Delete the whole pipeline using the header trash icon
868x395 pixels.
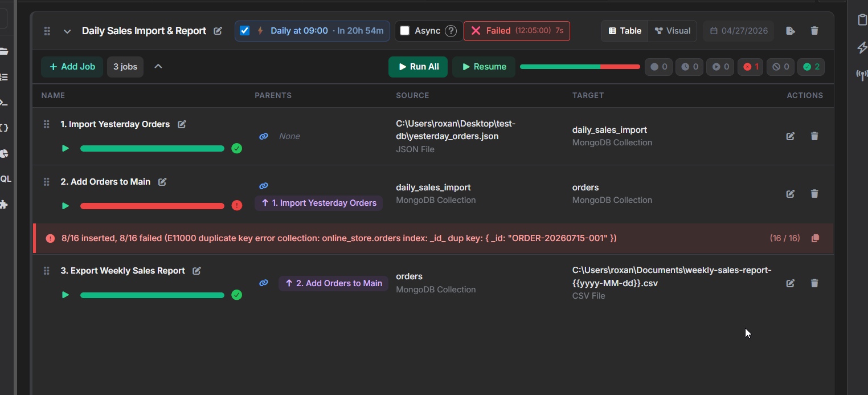coord(814,31)
